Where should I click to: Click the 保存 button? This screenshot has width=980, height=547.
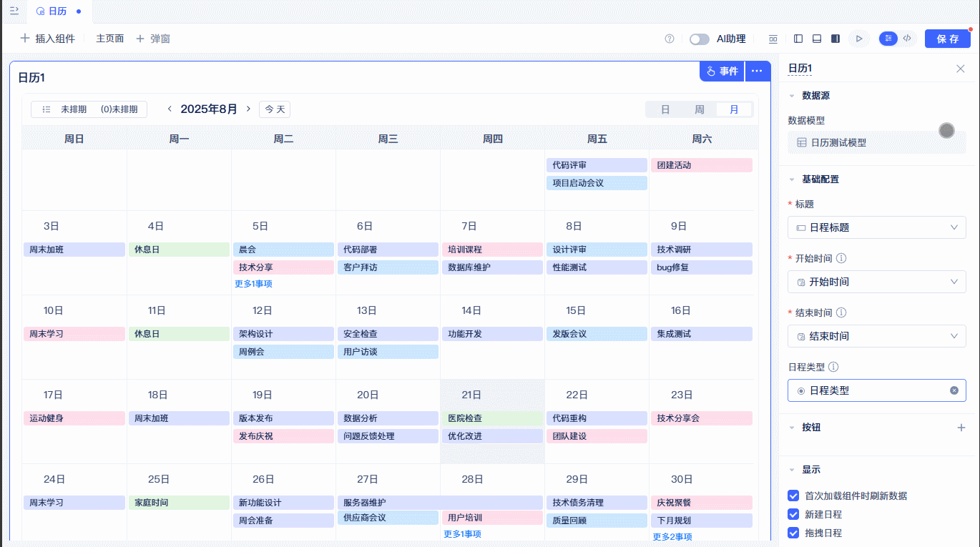point(948,39)
